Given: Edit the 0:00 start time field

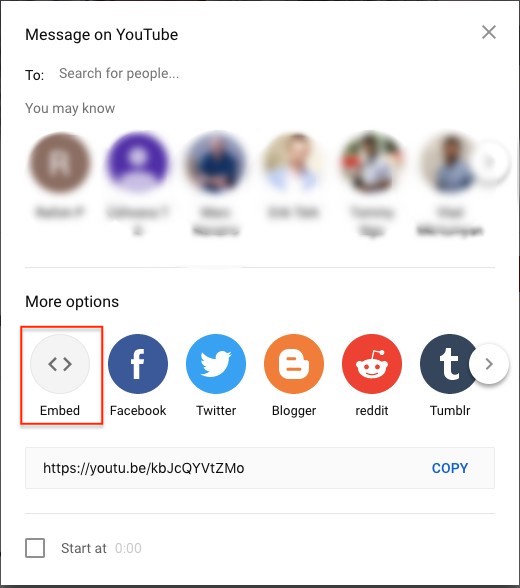Looking at the screenshot, I should 128,548.
